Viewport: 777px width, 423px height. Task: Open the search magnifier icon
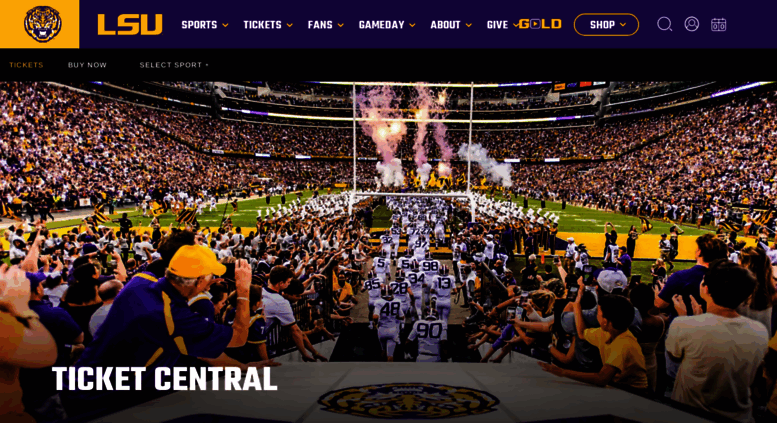[665, 24]
